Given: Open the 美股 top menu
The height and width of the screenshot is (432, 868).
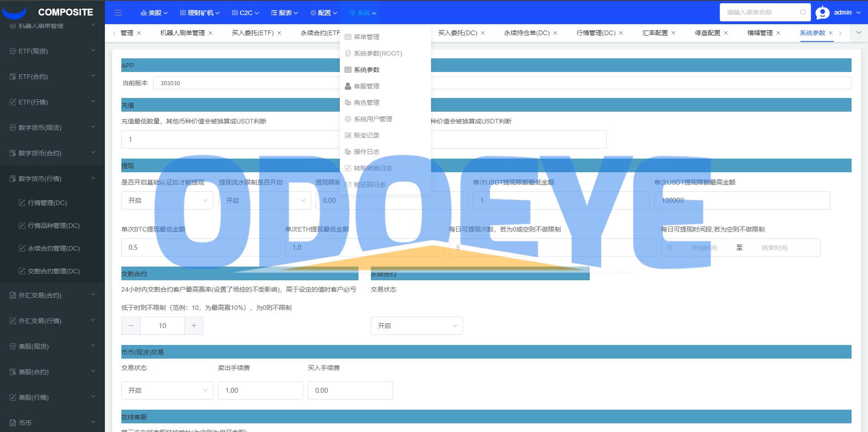Looking at the screenshot, I should (x=154, y=13).
